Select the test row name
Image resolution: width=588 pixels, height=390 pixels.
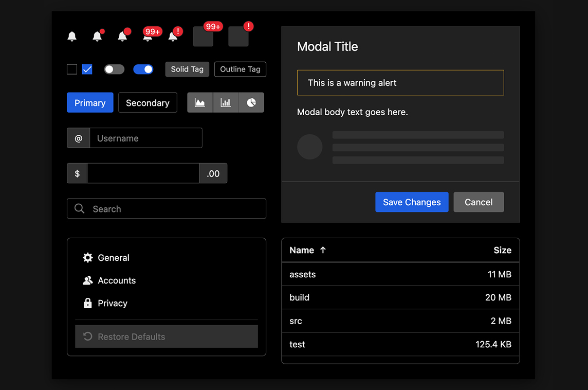[297, 344]
